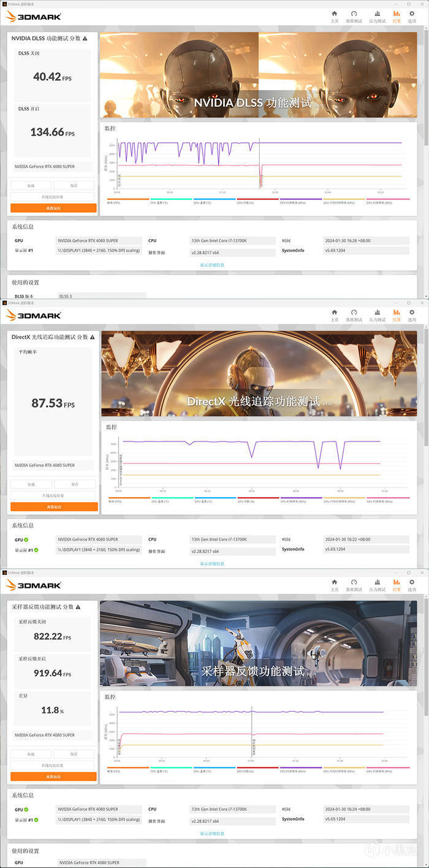Image resolution: width=429 pixels, height=868 pixels.
Task: Click the 采样器反馈功能测试 banner image
Action: tap(258, 644)
